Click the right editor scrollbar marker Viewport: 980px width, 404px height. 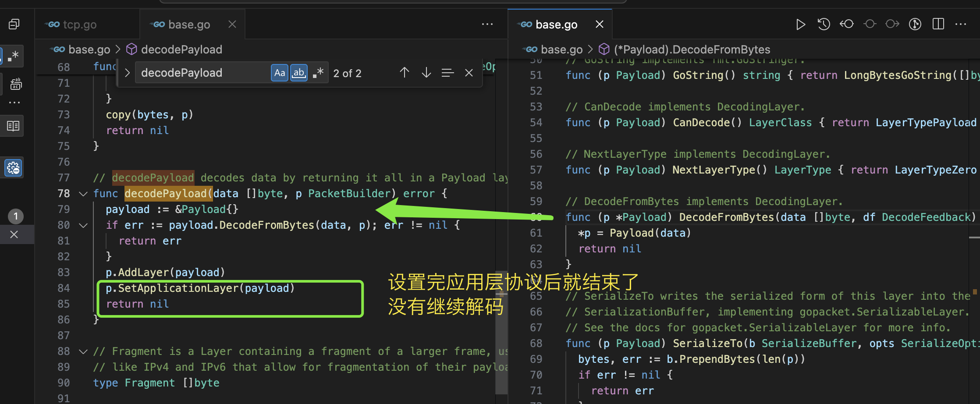[x=974, y=237]
